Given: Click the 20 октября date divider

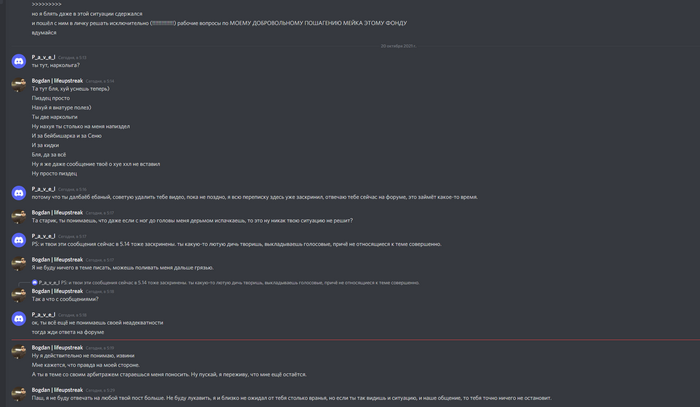Looking at the screenshot, I should point(398,46).
